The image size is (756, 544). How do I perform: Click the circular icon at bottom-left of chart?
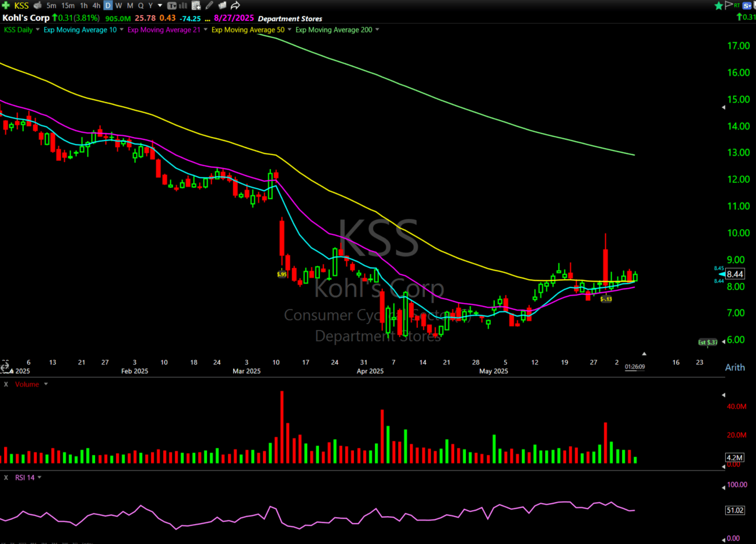click(5, 367)
